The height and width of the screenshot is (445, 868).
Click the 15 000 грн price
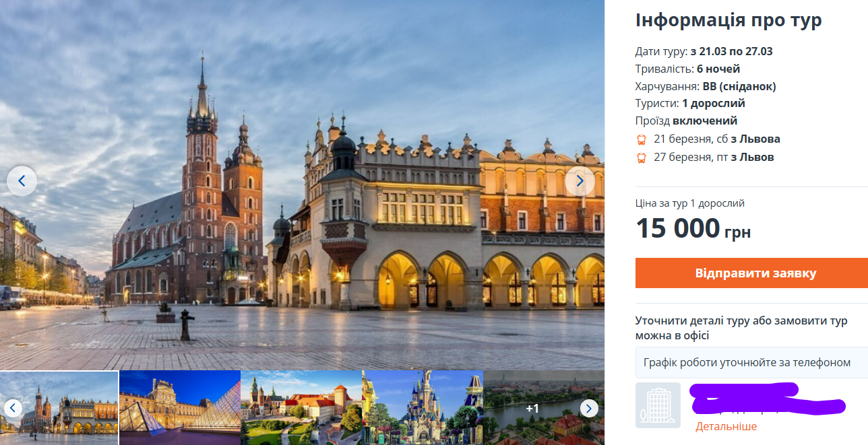pyautogui.click(x=693, y=229)
